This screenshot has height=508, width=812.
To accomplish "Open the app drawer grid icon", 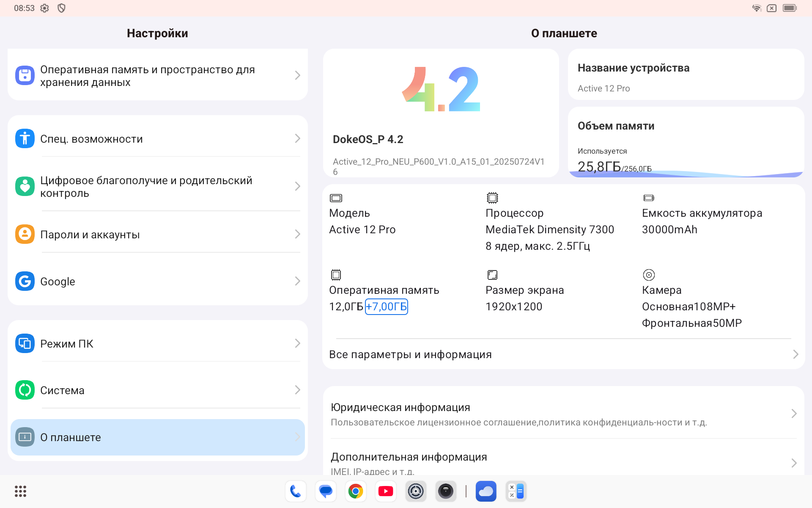I will coord(20,491).
